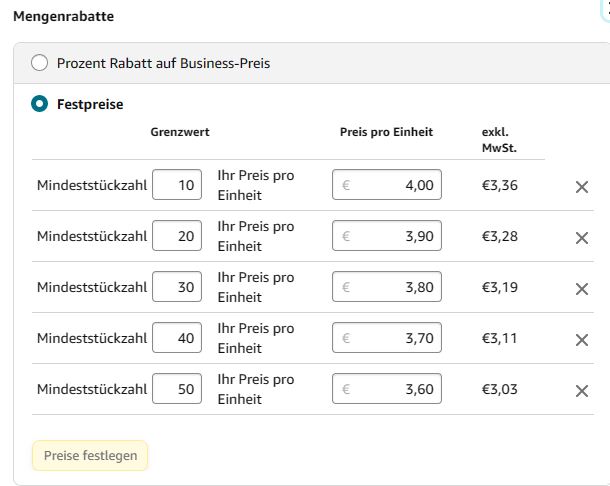
Task: Click the unit price field with 3,70
Action: (x=387, y=337)
